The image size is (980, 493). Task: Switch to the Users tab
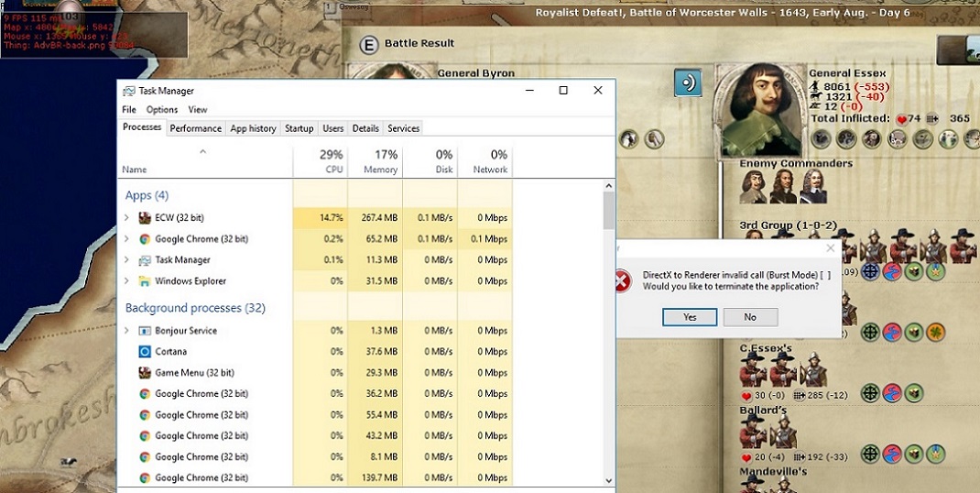pyautogui.click(x=333, y=128)
